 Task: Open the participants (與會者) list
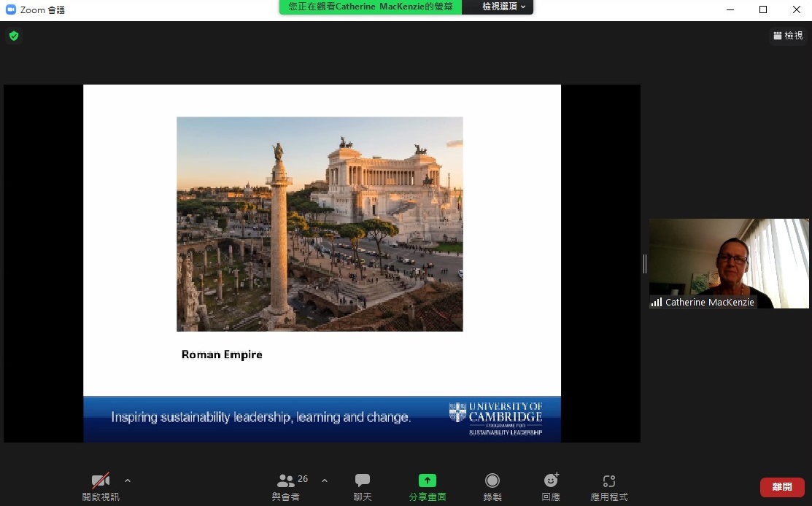286,487
